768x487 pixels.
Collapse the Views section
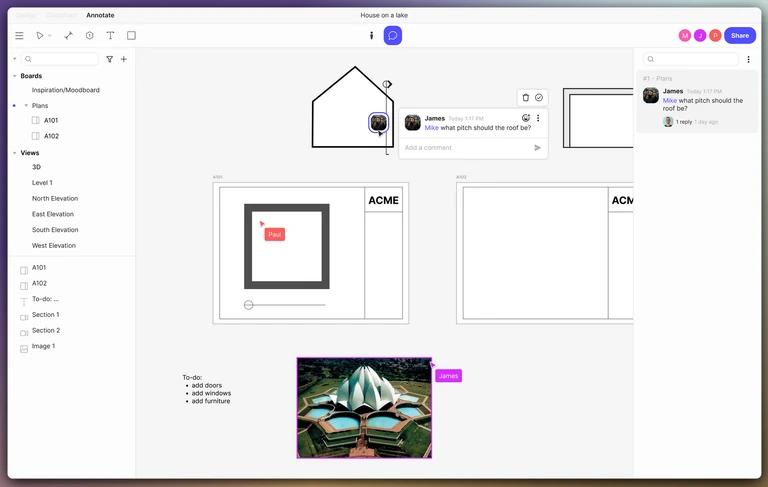(x=15, y=153)
